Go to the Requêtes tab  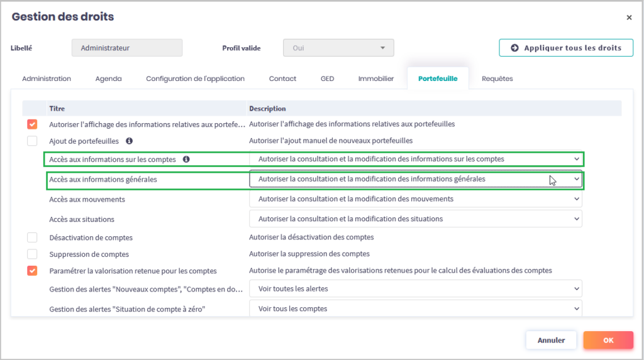coord(497,79)
